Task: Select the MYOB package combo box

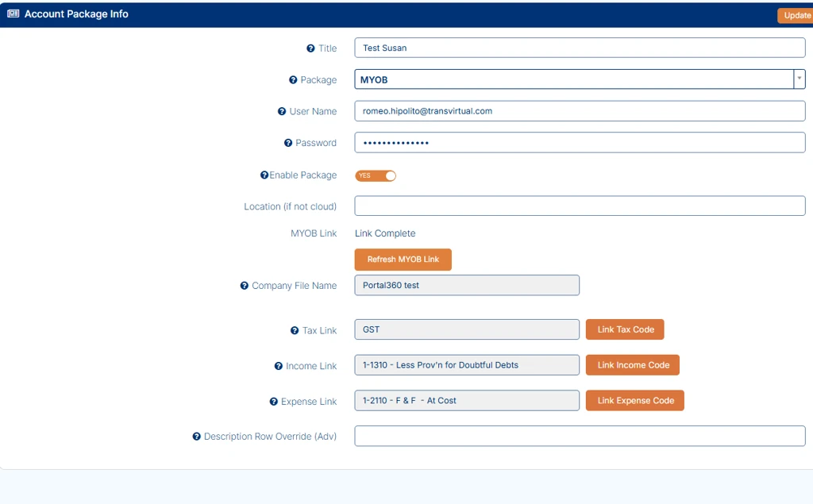Action: click(580, 79)
